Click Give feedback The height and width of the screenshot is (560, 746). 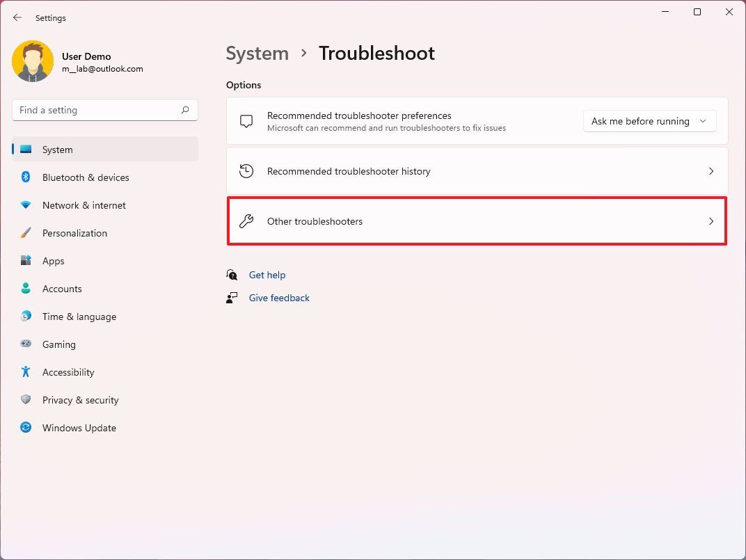pos(278,298)
